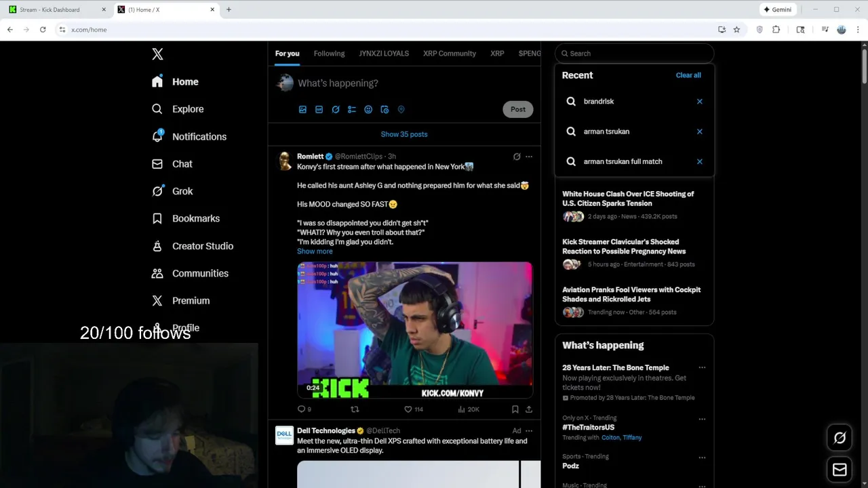Click Clear all recent searches
Viewport: 868px width, 488px height.
(688, 75)
